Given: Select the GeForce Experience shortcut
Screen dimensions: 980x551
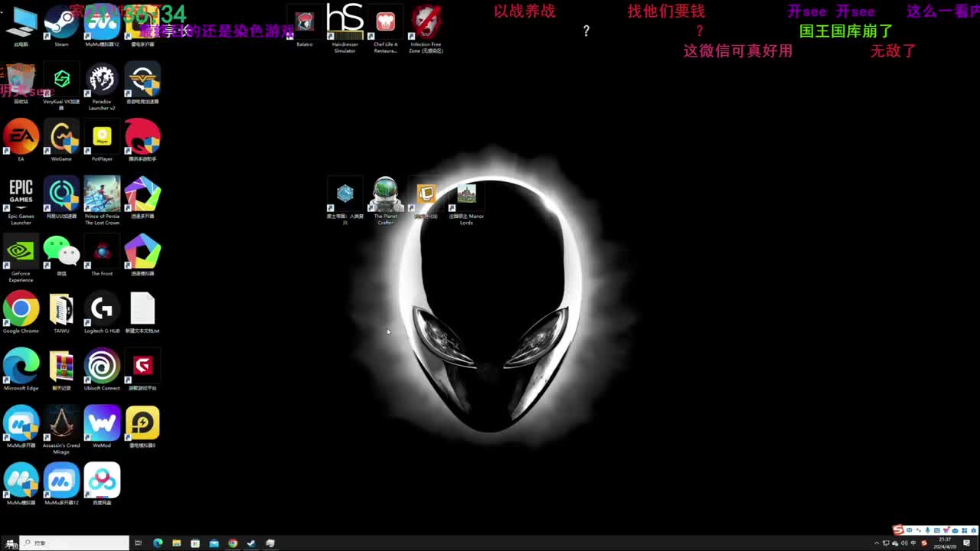Looking at the screenshot, I should tap(21, 259).
